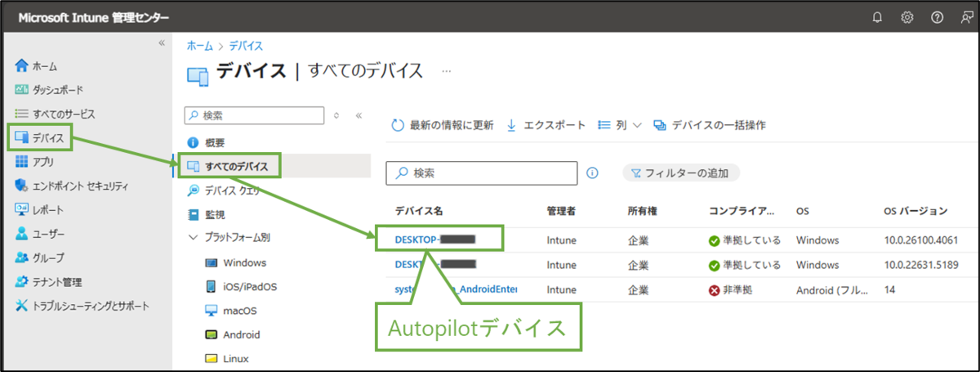Open ダッシュボード in the sidebar
980x372 pixels.
click(x=49, y=89)
